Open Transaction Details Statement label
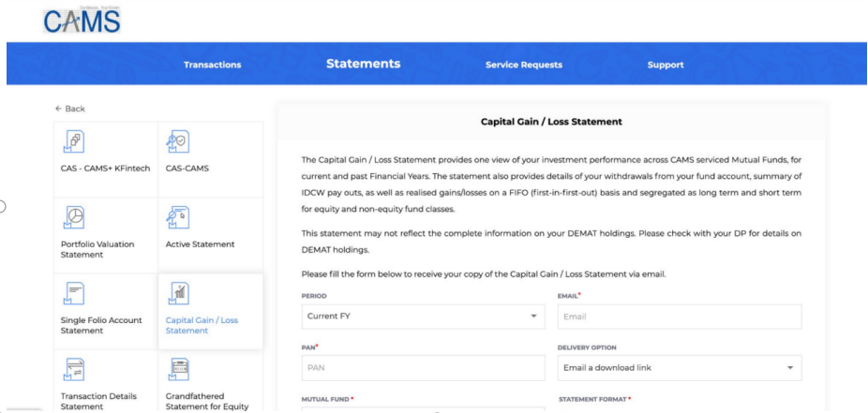This screenshot has width=868, height=413. [98, 402]
